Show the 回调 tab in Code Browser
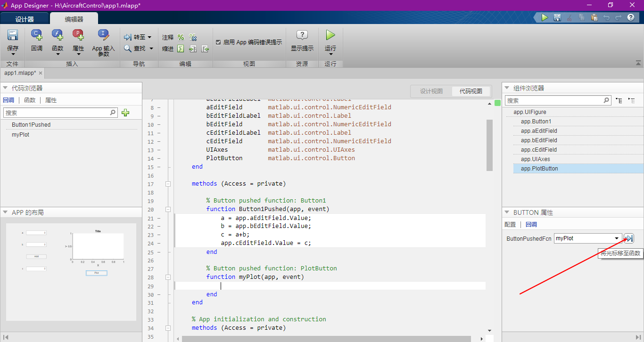The width and height of the screenshot is (644, 342). coord(8,100)
